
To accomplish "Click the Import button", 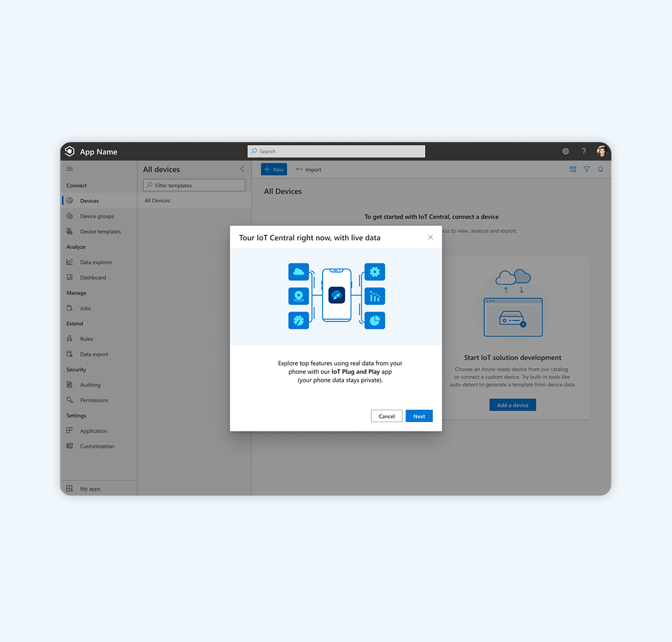I will (308, 169).
